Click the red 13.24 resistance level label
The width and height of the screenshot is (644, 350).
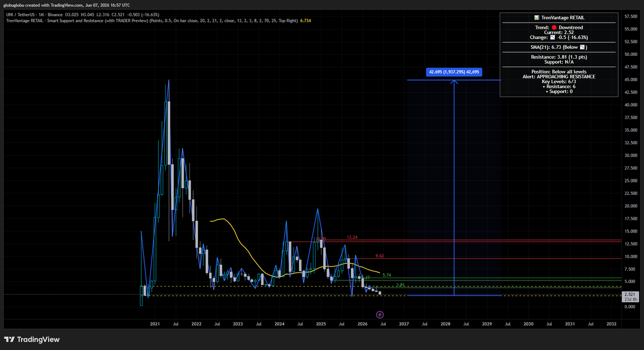(352, 237)
